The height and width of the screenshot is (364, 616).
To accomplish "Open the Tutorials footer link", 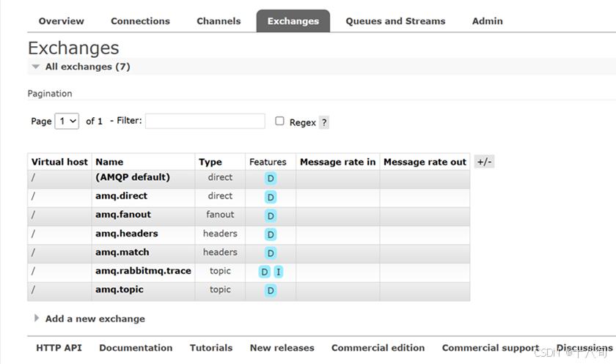I will click(211, 348).
